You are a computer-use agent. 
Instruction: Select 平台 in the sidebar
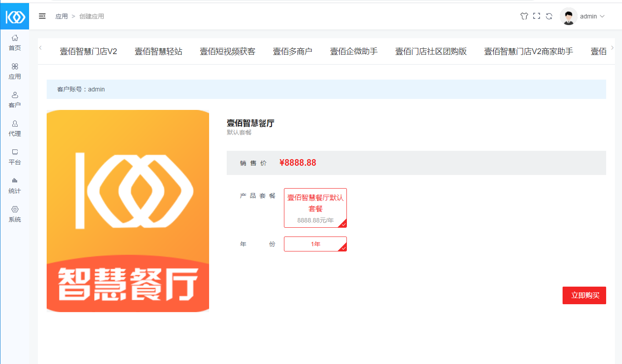[15, 157]
